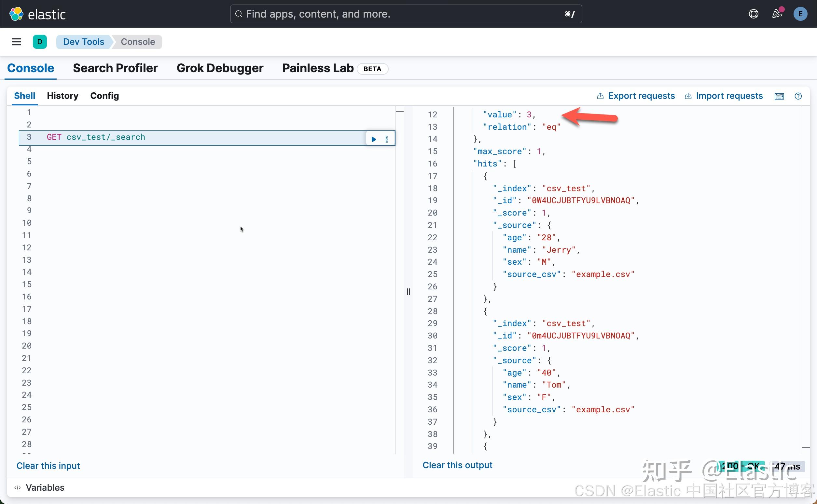The width and height of the screenshot is (817, 504).
Task: Open the main navigation hamburger menu
Action: pos(16,42)
